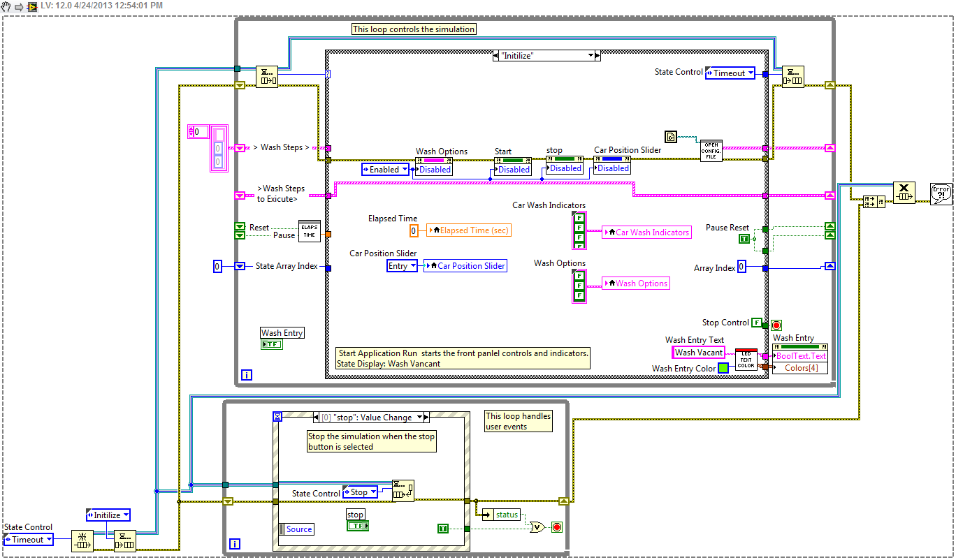Image resolution: width=956 pixels, height=560 pixels.
Task: Click the State Array Index shift register
Action: pos(240,266)
